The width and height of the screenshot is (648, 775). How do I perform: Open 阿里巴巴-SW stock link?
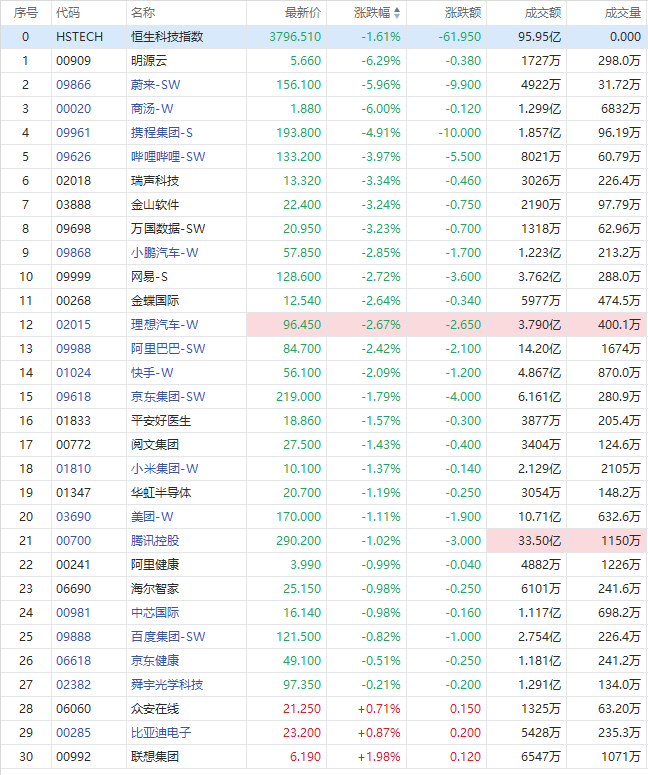168,348
